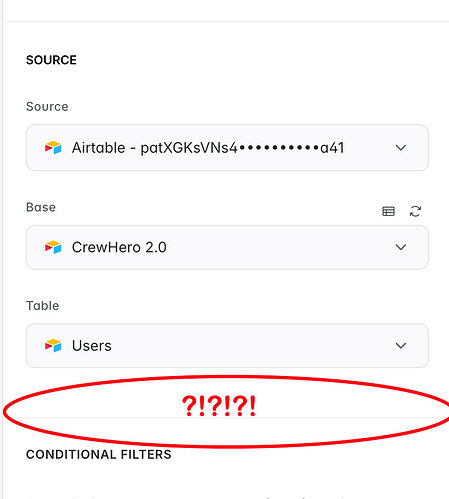449x499 pixels.
Task: Open the table view icon next to Base
Action: click(388, 211)
